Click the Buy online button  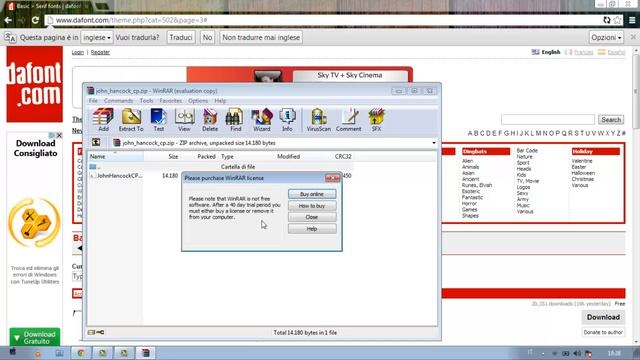click(x=312, y=194)
